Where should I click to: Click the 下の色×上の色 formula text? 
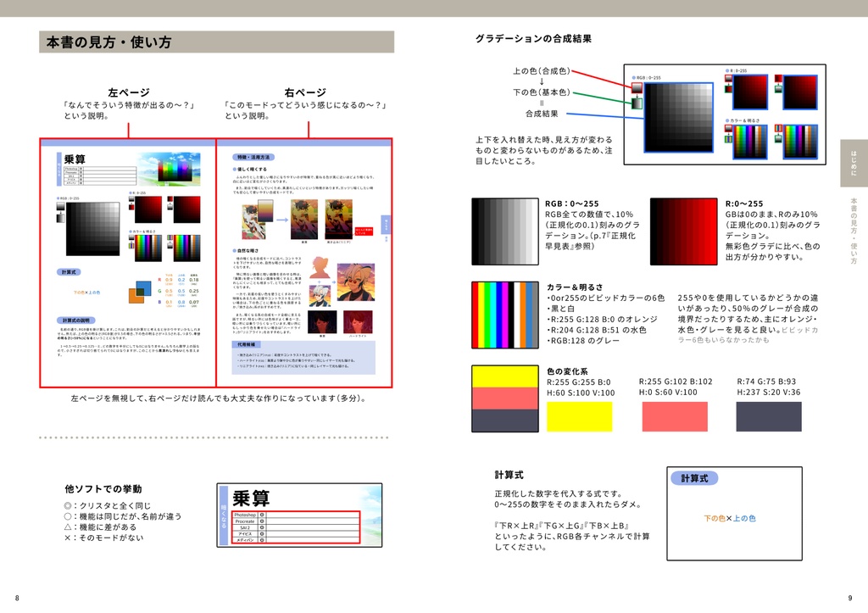[x=730, y=518]
